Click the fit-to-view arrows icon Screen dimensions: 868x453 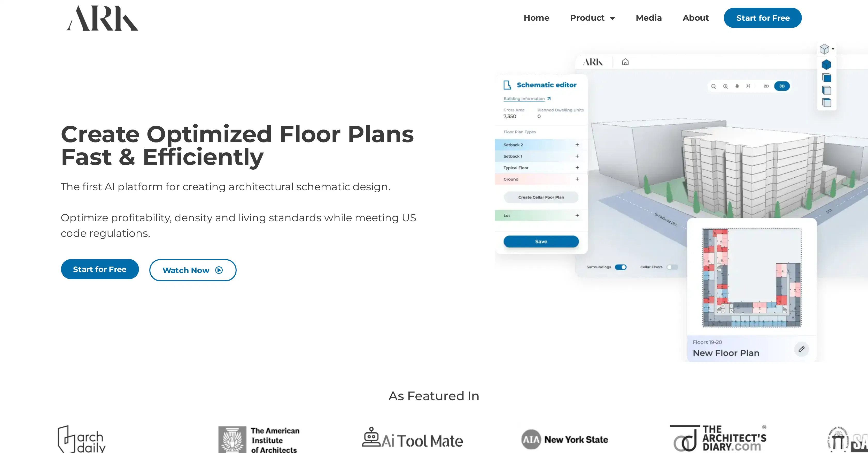pos(748,86)
